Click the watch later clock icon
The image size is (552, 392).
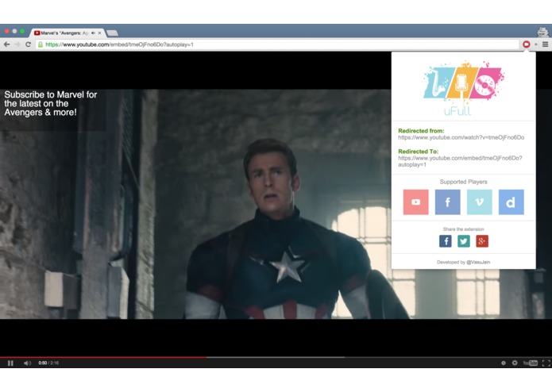point(504,363)
